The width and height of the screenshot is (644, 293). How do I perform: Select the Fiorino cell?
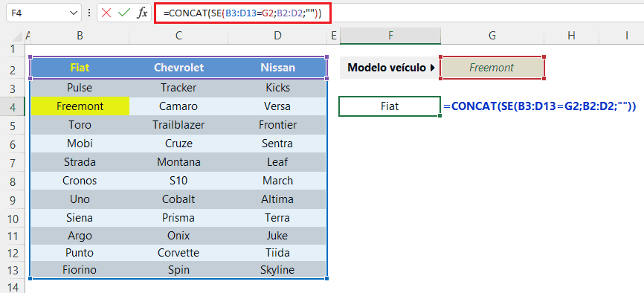80,270
